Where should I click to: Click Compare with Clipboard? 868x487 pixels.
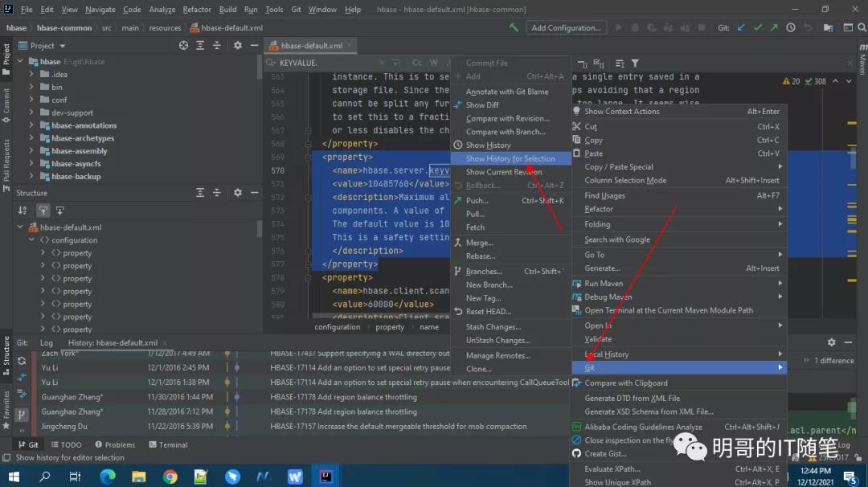click(678, 383)
